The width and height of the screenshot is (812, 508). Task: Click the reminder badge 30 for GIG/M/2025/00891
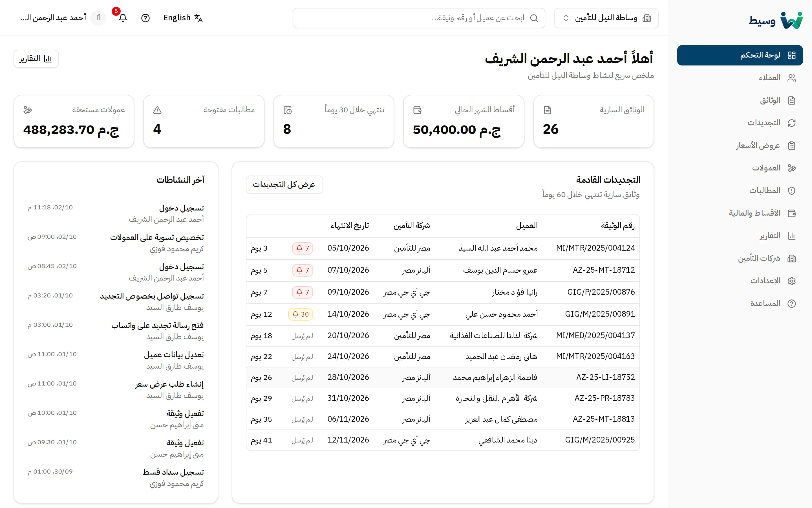[300, 314]
